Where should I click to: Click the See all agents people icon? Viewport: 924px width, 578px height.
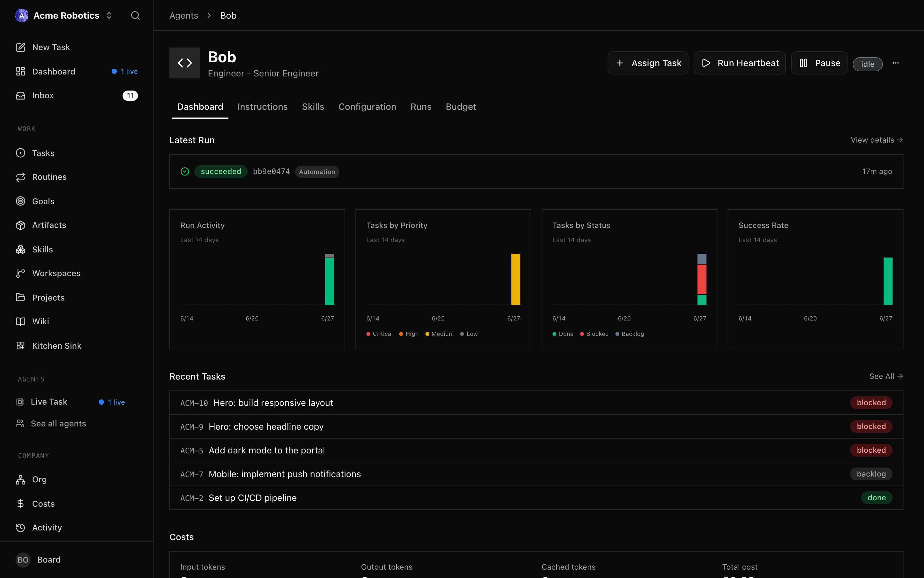tap(20, 424)
